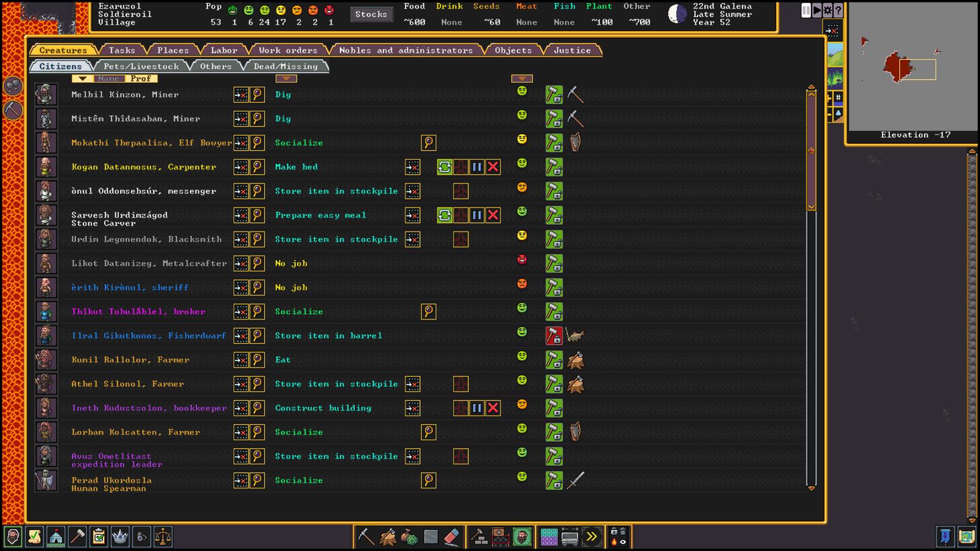Open the citizens info dwarf-face icon

click(x=13, y=537)
